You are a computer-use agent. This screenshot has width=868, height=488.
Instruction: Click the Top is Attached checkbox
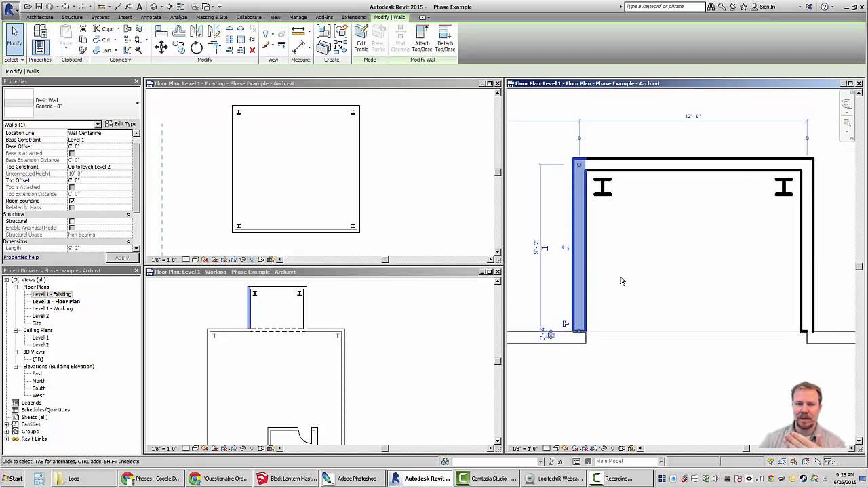72,187
